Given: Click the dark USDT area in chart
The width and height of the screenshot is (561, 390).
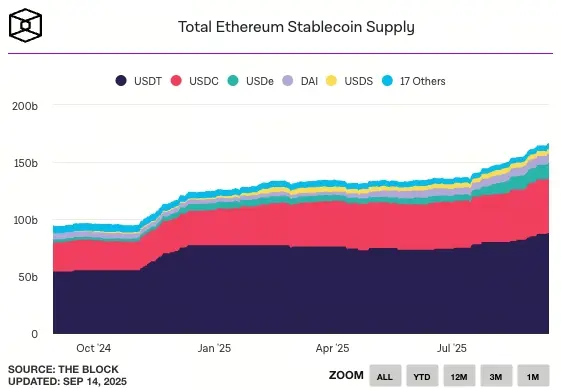Looking at the screenshot, I should [x=301, y=293].
